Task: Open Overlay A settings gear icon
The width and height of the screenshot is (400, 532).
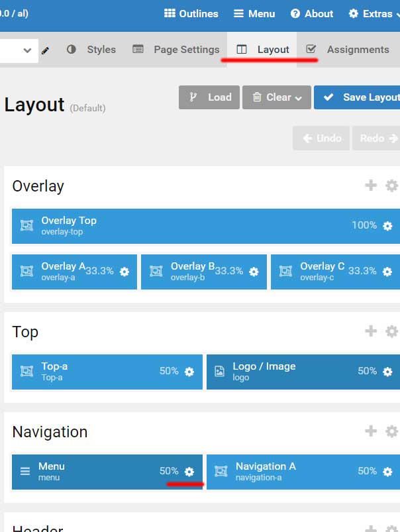Action: (x=125, y=272)
